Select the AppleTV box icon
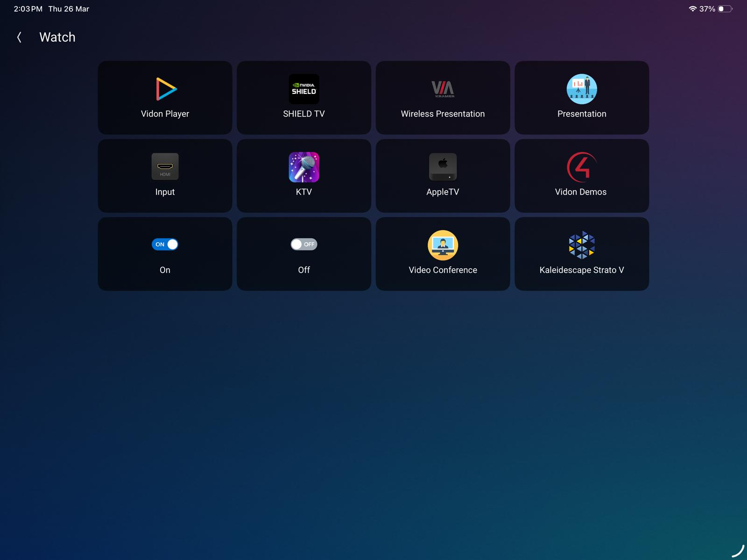This screenshot has height=560, width=747. (x=443, y=167)
